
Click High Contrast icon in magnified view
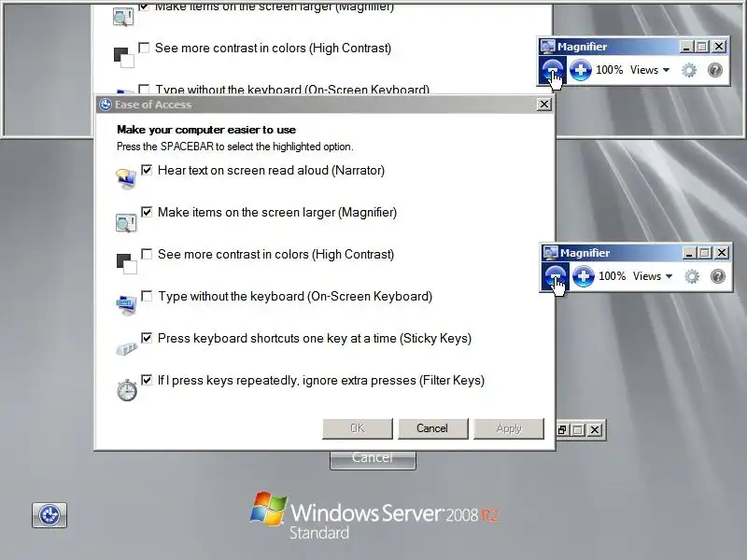point(124,58)
